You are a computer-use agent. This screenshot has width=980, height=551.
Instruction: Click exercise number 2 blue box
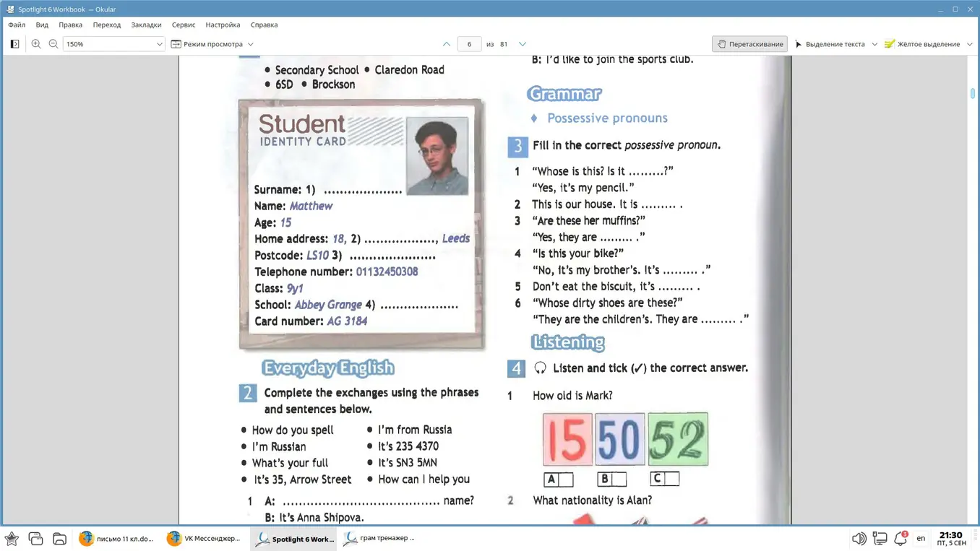click(x=248, y=393)
